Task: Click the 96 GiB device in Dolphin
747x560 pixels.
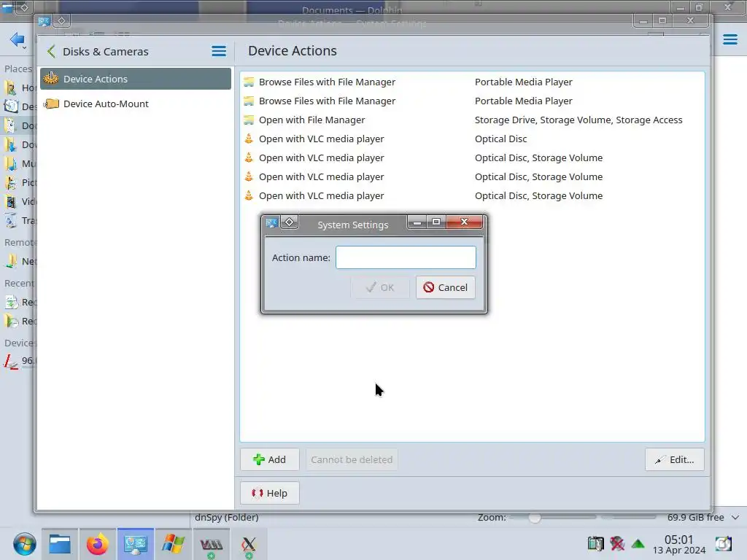Action: [x=18, y=361]
